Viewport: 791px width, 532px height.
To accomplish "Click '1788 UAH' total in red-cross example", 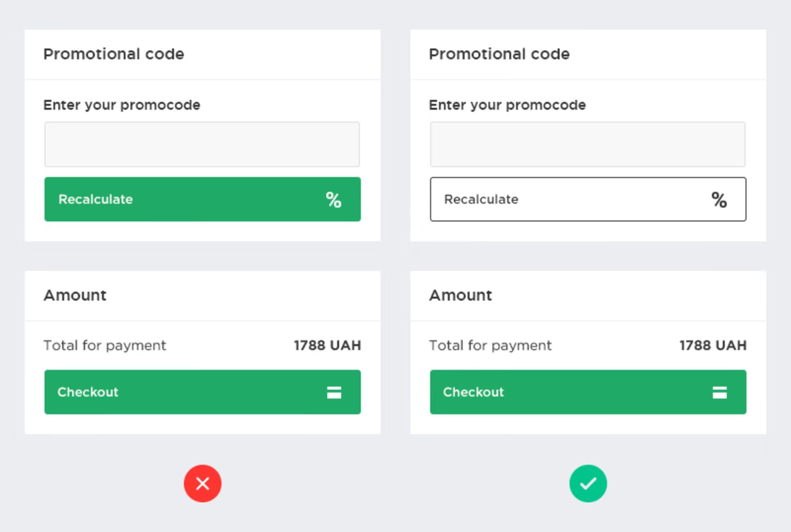I will (327, 346).
